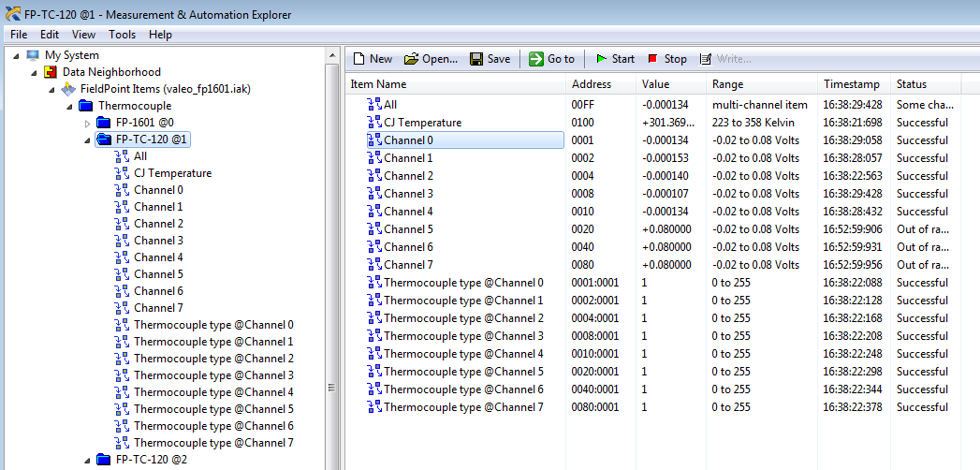Click the icon beside All in the item list
980x470 pixels.
374,105
